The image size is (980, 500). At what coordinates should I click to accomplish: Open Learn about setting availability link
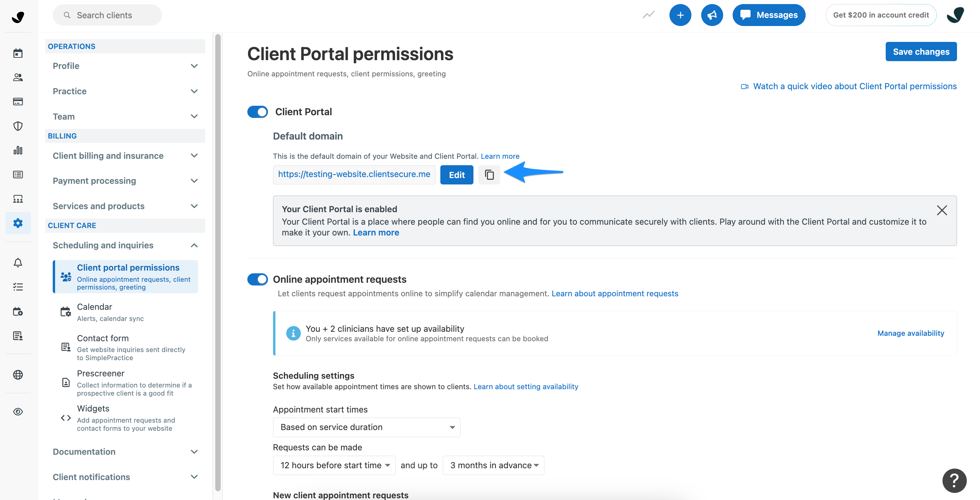526,387
